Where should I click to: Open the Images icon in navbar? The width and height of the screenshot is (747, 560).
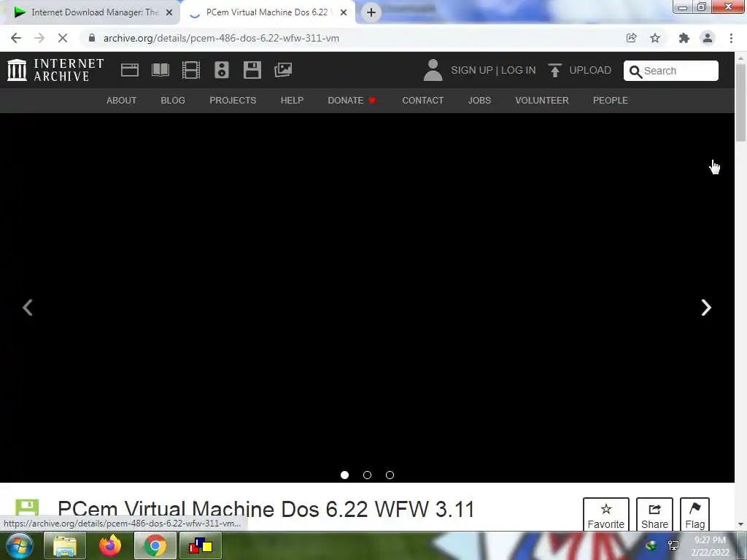283,70
